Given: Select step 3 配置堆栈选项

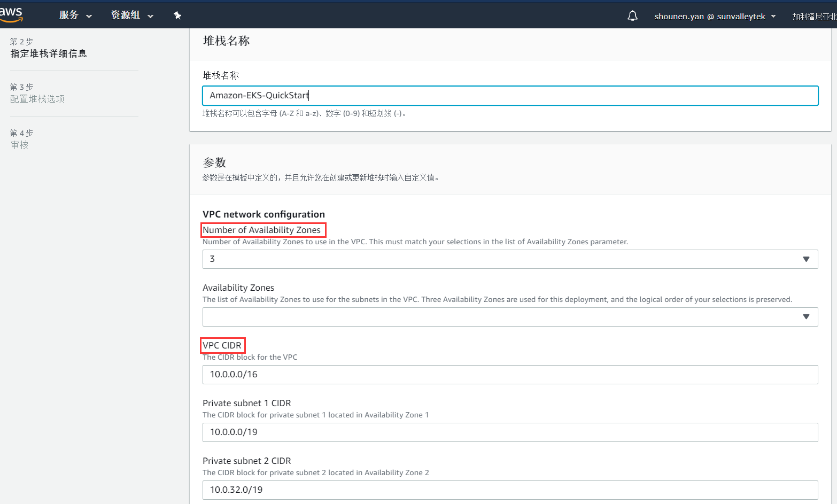Looking at the screenshot, I should (x=37, y=99).
